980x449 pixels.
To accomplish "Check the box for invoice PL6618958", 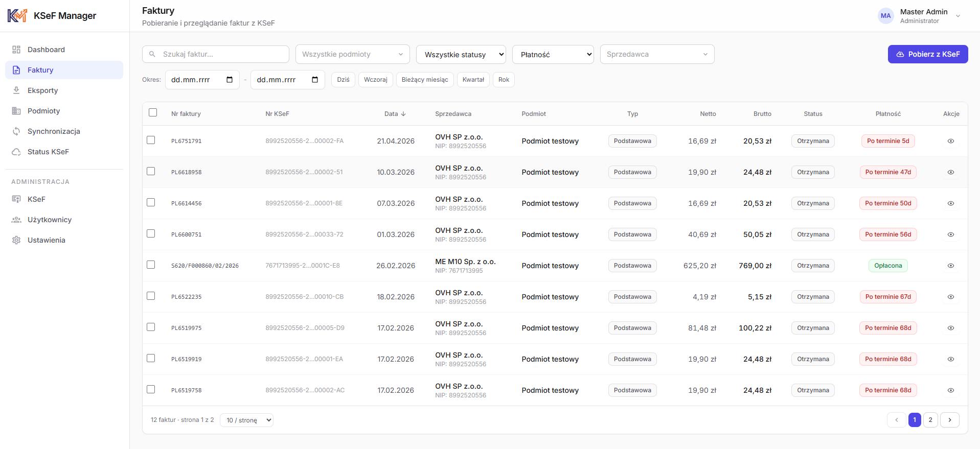I will click(x=151, y=171).
